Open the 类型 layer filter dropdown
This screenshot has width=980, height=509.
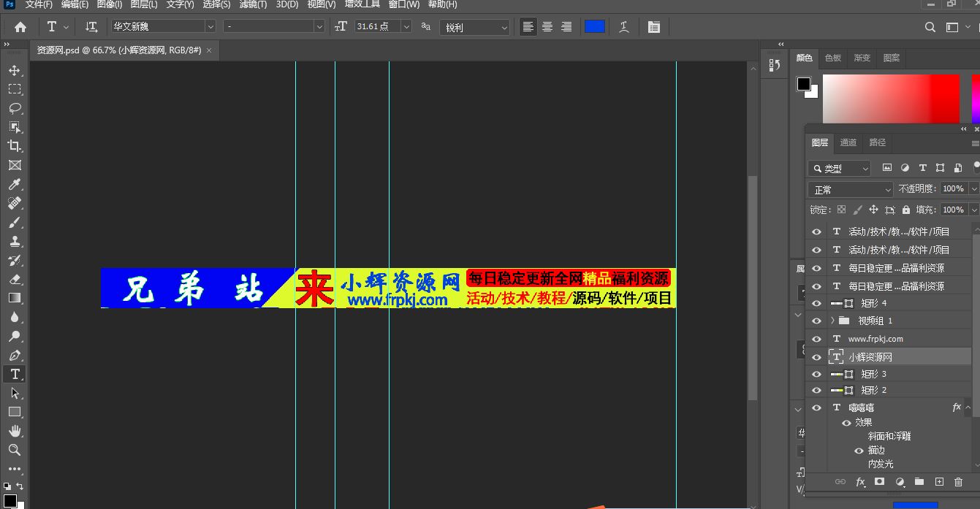point(839,168)
